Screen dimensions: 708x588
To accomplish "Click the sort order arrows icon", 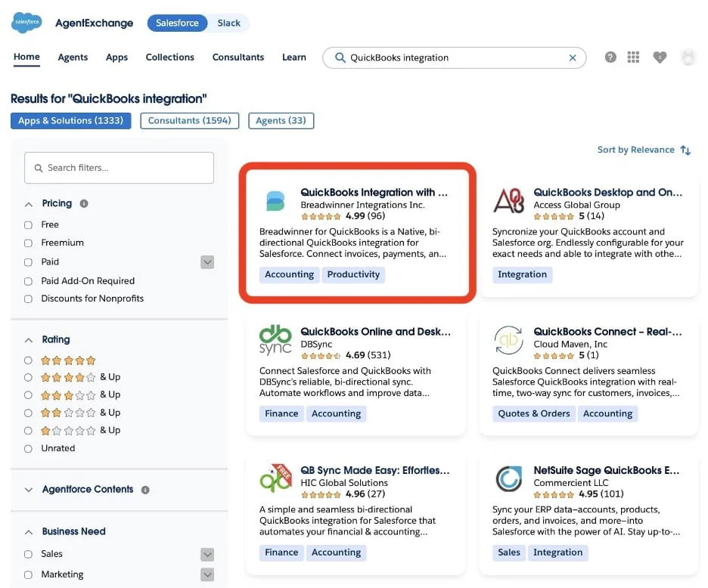I will (x=685, y=150).
